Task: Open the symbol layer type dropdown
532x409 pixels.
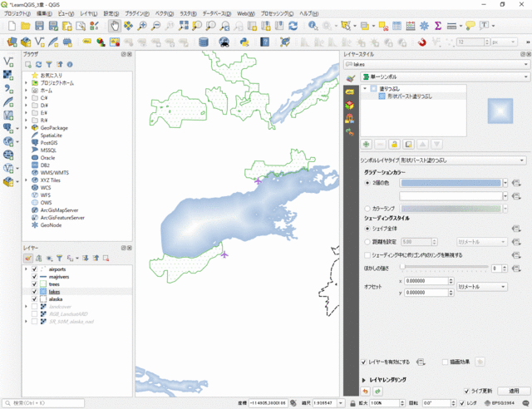Action: pyautogui.click(x=463, y=160)
